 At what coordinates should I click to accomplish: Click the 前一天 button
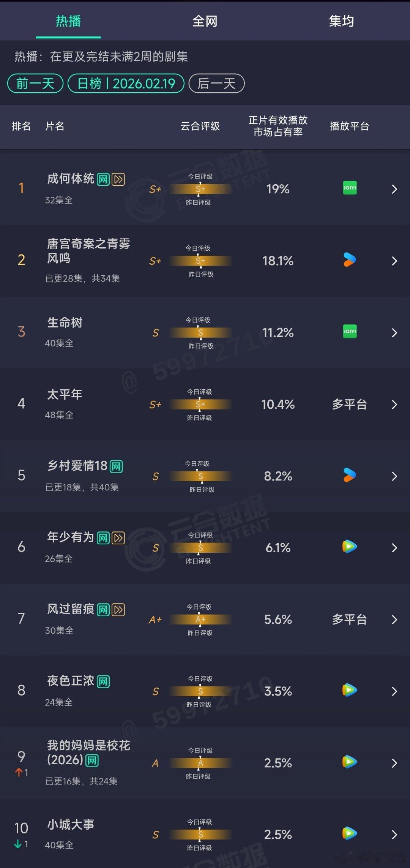tap(35, 84)
